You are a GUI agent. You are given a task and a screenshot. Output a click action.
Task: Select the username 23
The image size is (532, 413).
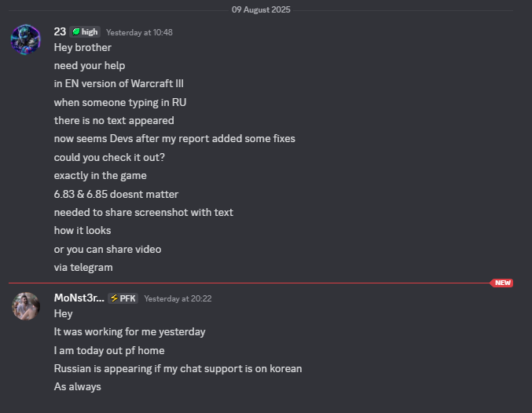[x=60, y=31]
